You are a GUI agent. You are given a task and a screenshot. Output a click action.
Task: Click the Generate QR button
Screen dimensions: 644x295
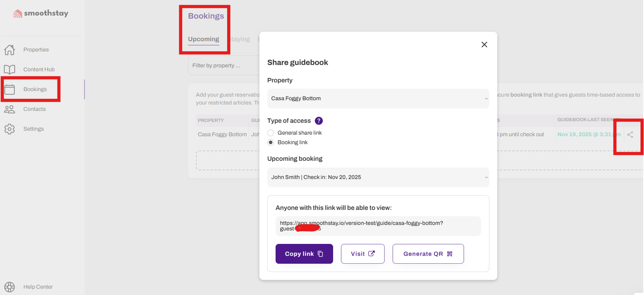tap(428, 254)
